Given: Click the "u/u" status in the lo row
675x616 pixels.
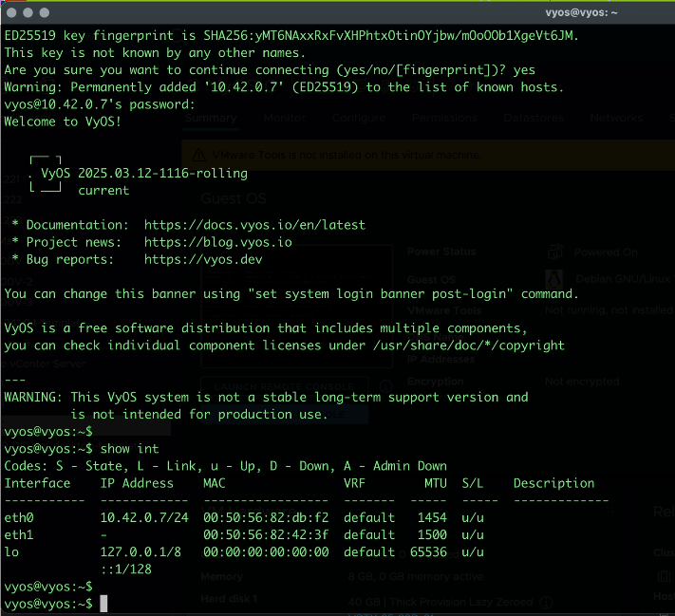Looking at the screenshot, I should coord(473,552).
